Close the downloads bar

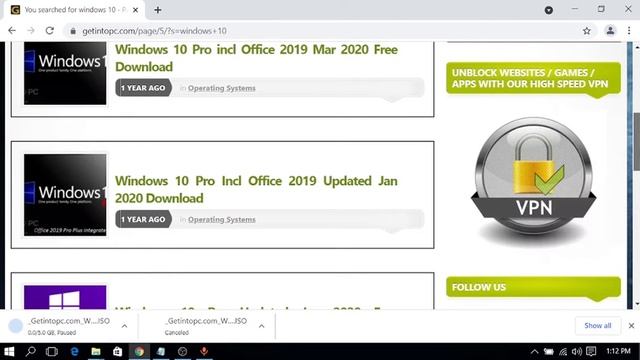click(631, 325)
